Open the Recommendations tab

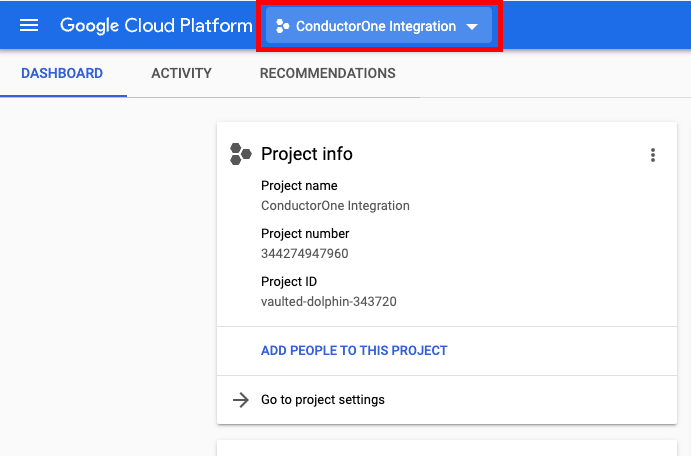click(327, 73)
